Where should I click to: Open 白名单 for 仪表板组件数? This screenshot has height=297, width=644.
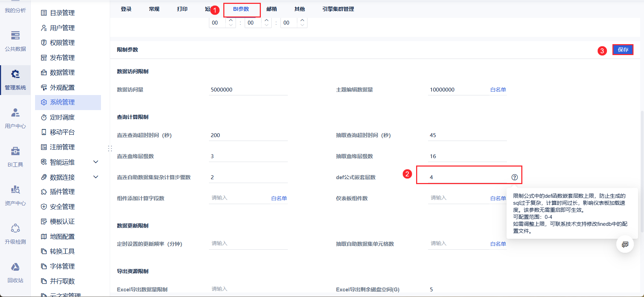click(x=498, y=198)
